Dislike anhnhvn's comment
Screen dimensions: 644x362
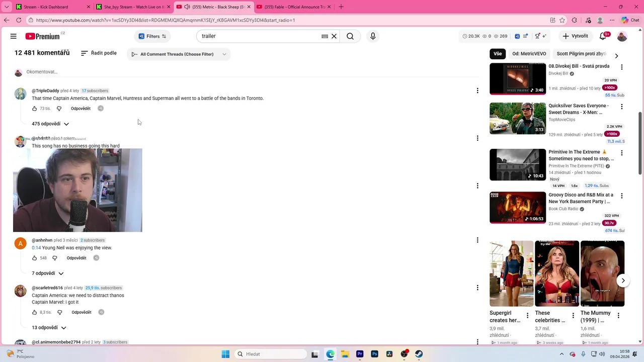(x=55, y=258)
